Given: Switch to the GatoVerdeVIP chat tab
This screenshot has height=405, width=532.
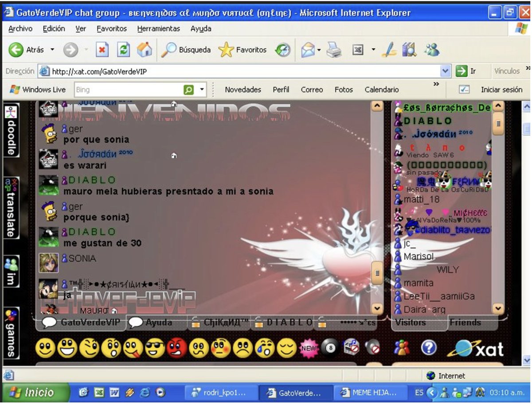Looking at the screenshot, I should pos(81,323).
